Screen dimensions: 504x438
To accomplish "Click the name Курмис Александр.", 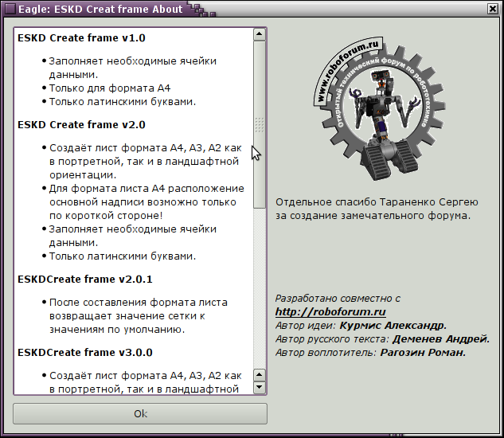I will 393,326.
